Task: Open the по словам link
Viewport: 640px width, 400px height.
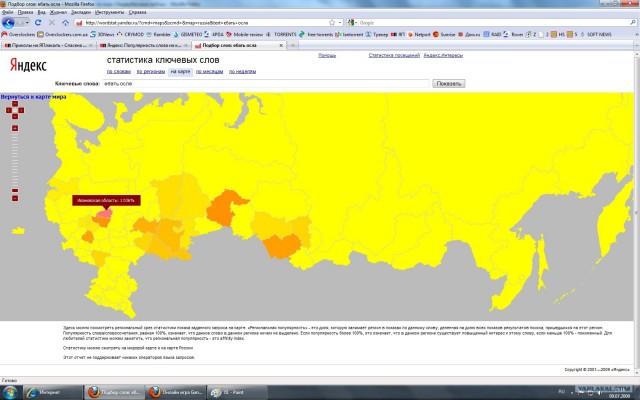Action: [119, 71]
